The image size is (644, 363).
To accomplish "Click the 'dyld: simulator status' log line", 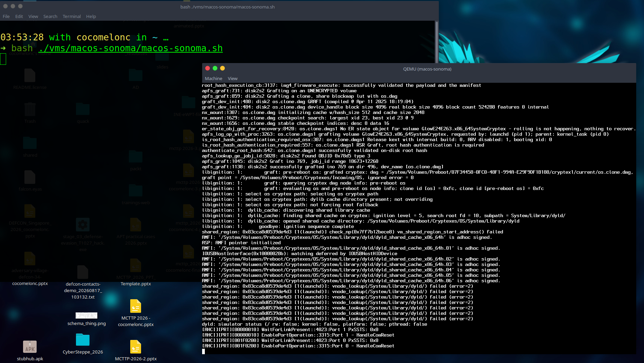I will [x=315, y=324].
